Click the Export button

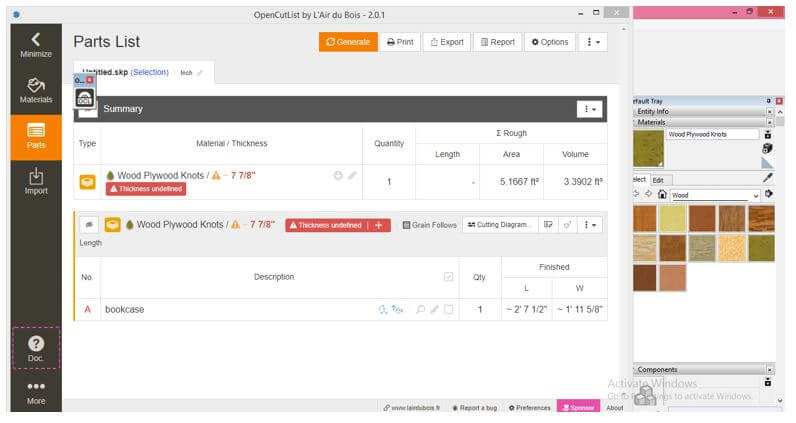(447, 42)
